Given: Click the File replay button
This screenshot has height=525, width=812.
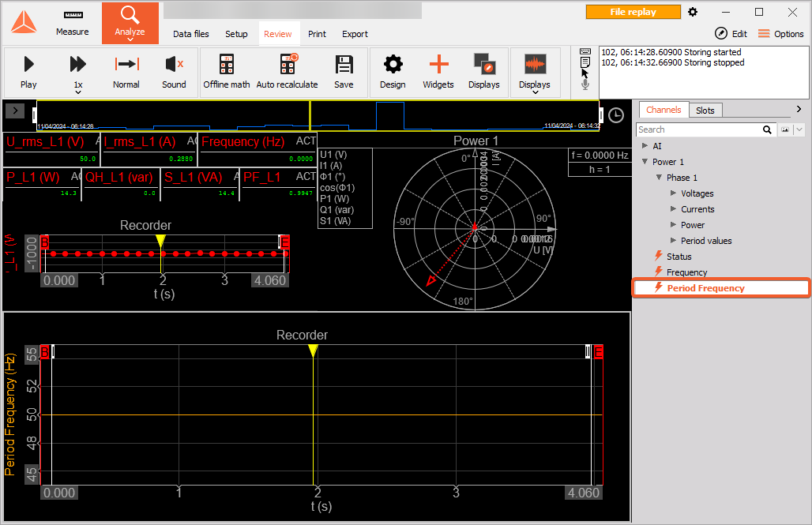Looking at the screenshot, I should [x=633, y=12].
